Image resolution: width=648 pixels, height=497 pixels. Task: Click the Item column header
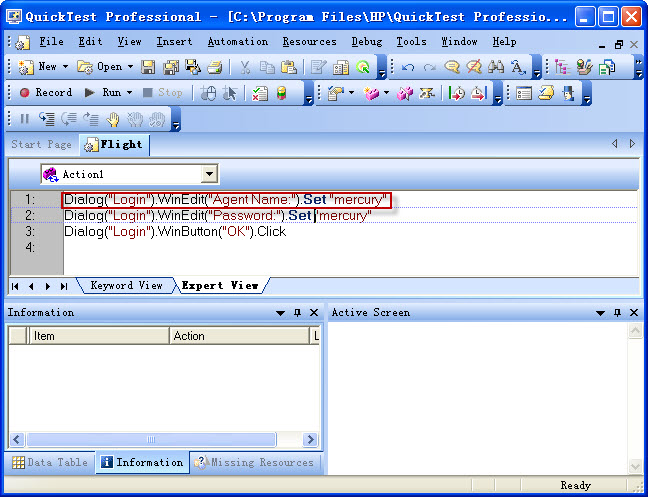(x=98, y=336)
